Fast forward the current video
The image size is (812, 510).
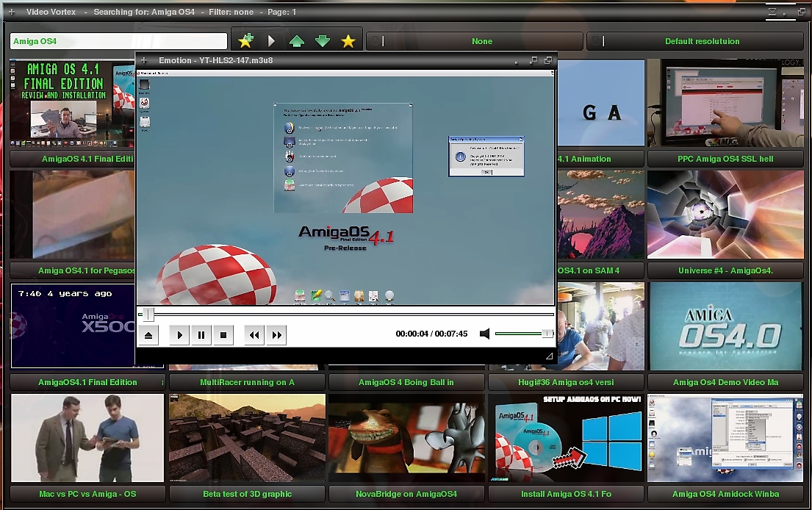coord(277,334)
